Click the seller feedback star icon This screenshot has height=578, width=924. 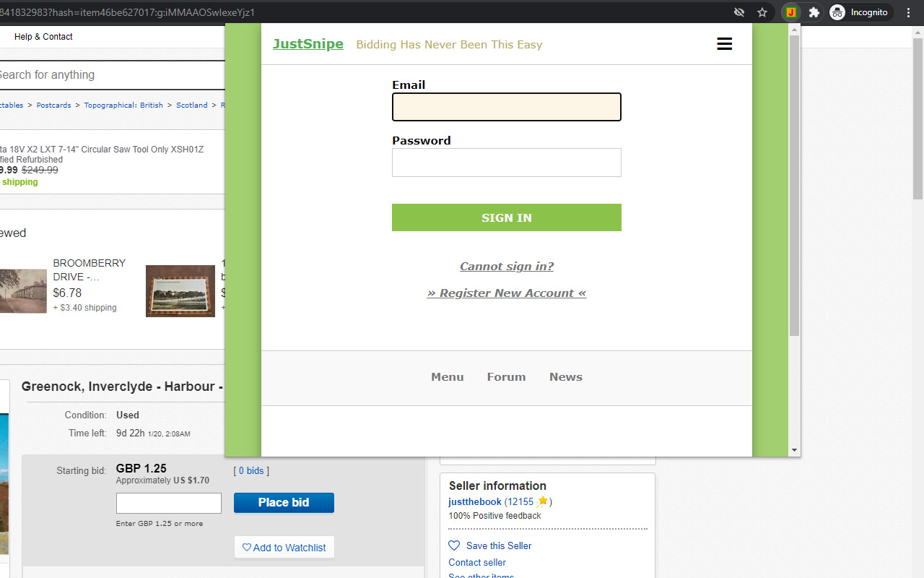coord(542,501)
